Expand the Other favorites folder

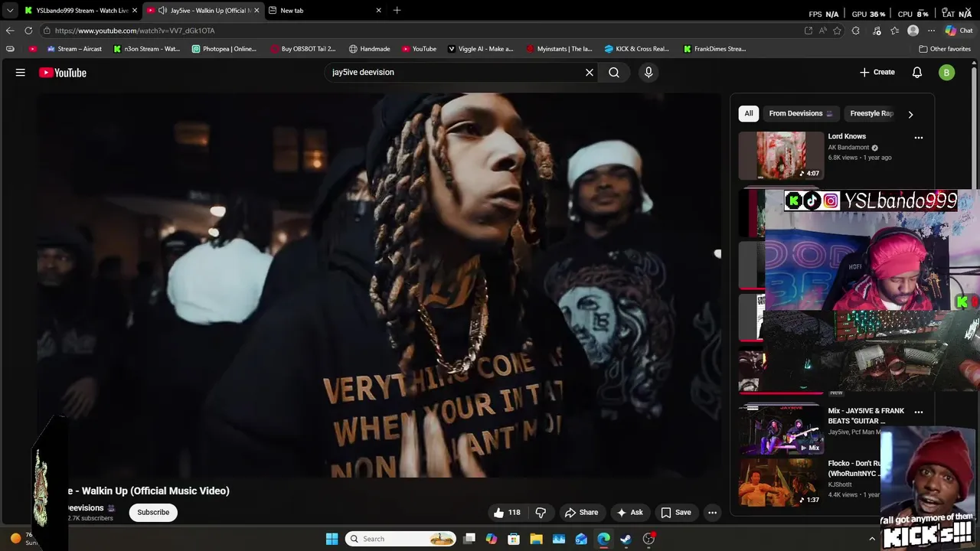coord(945,49)
